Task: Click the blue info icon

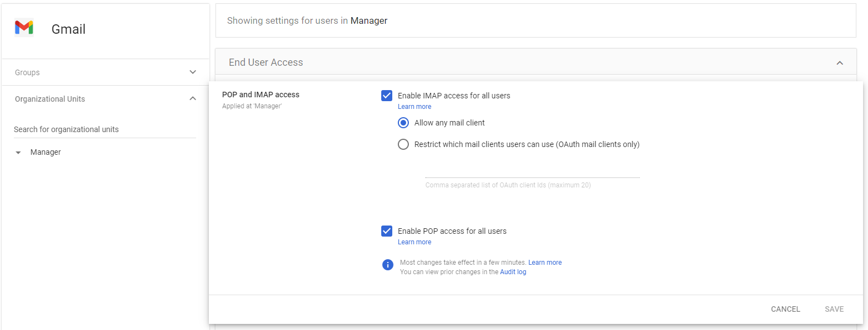Action: click(x=388, y=265)
